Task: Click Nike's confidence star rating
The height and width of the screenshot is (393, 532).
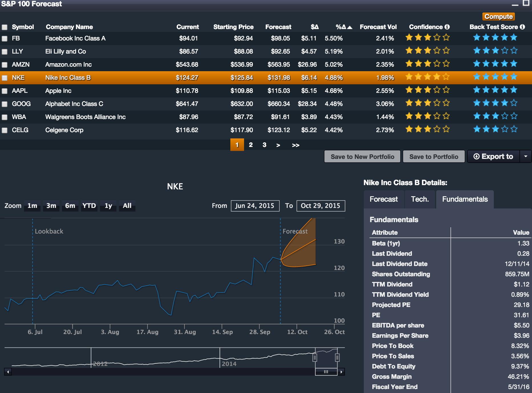Action: (427, 77)
